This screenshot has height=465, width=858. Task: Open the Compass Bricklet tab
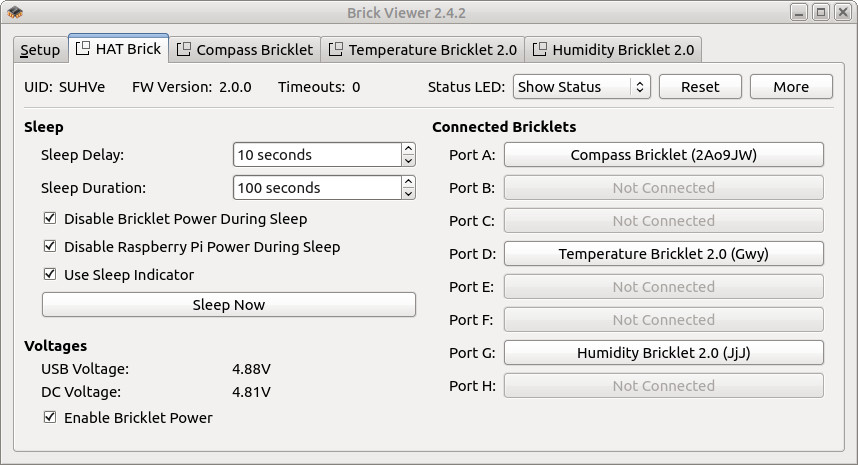coord(245,50)
